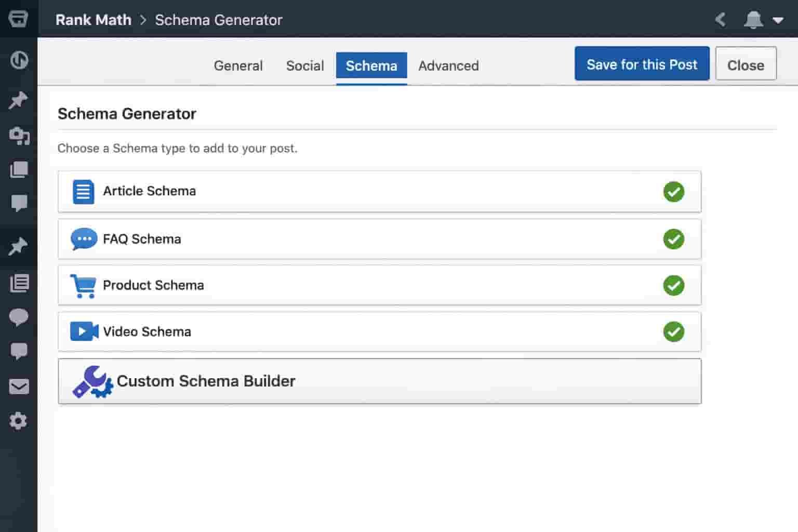Click the back chevron in the header
Screen dimensions: 798x532
[720, 20]
